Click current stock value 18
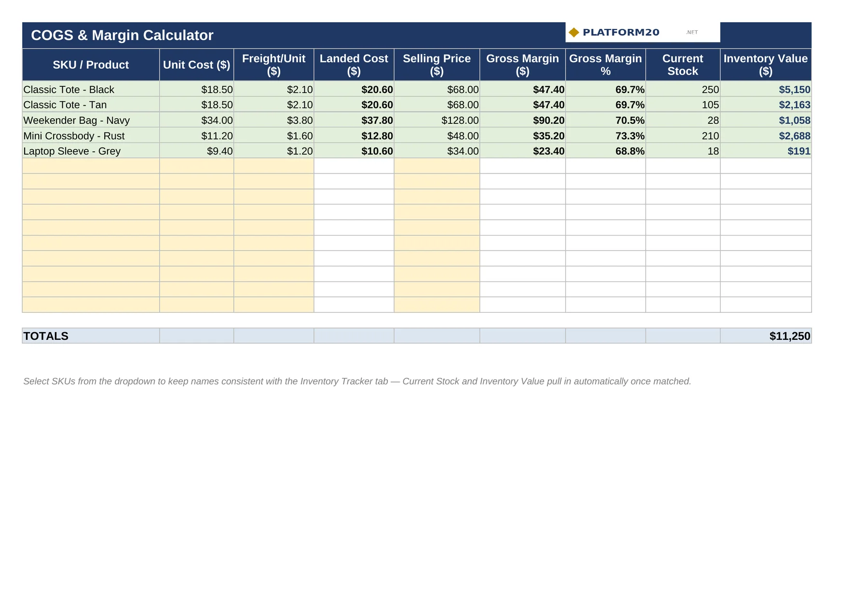The height and width of the screenshot is (613, 868). pos(683,151)
